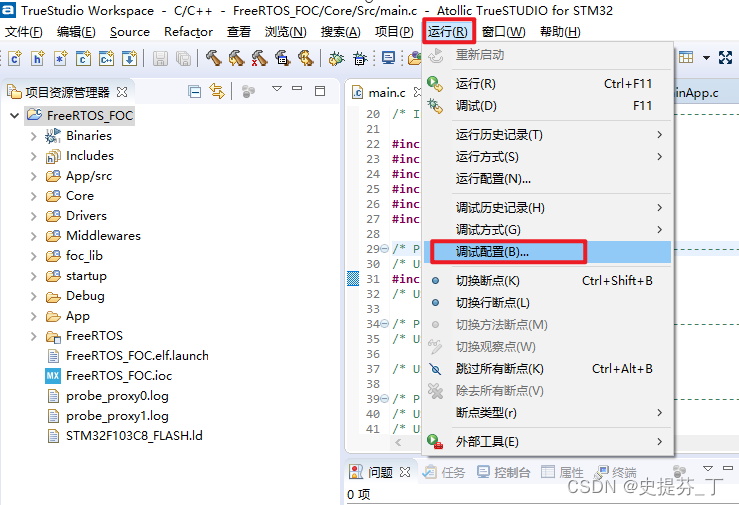739x505 pixels.
Task: Collapse code fold at line 29
Action: (385, 249)
